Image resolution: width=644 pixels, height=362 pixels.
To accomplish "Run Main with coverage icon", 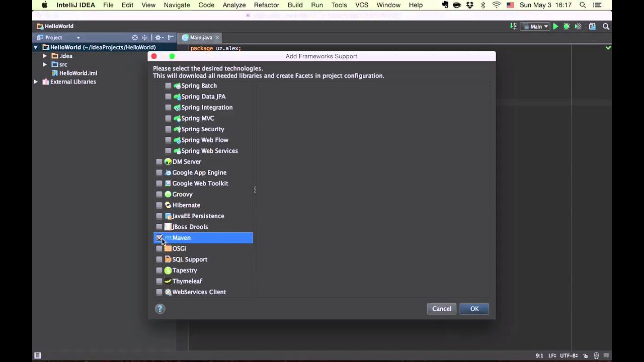I will (x=578, y=27).
